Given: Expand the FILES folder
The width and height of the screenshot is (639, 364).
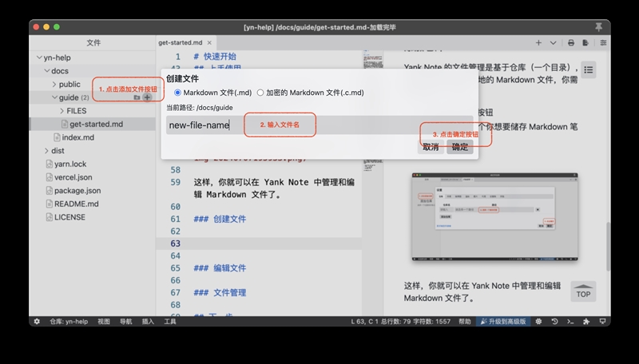Looking at the screenshot, I should click(x=62, y=111).
